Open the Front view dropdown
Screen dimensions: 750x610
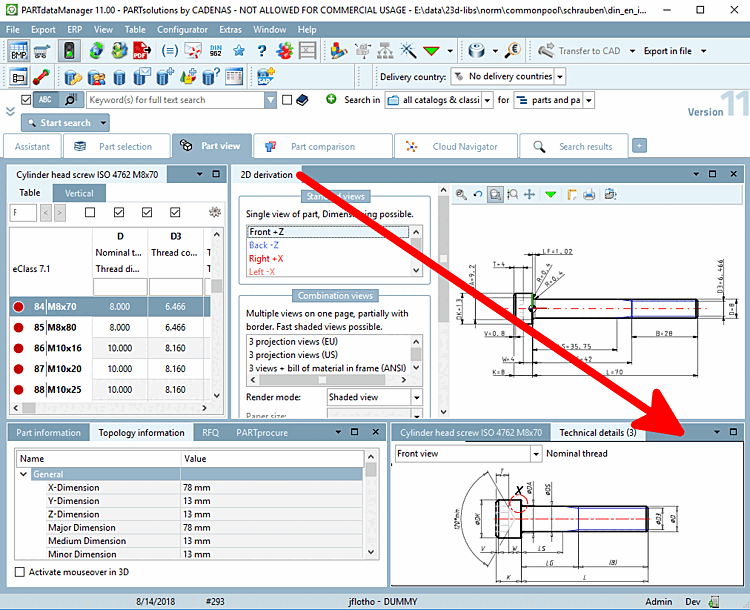tap(466, 454)
